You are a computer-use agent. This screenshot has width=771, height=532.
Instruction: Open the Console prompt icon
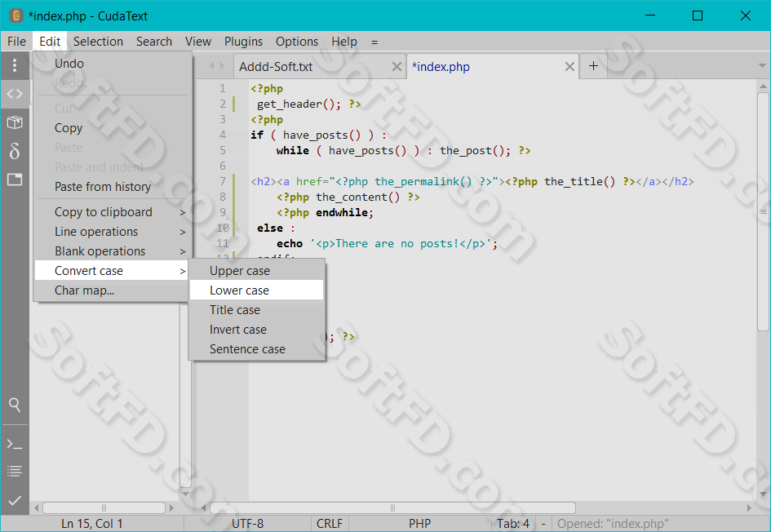click(x=15, y=445)
